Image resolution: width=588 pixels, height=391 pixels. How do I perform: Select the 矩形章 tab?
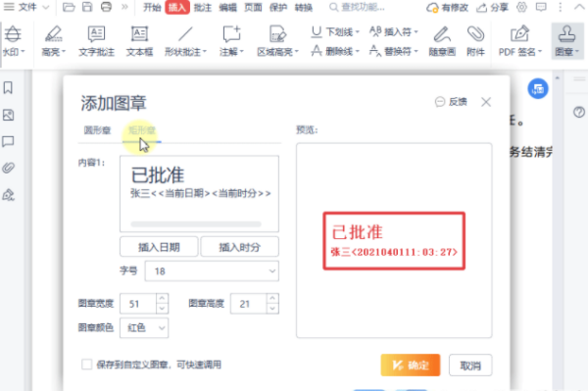pyautogui.click(x=142, y=130)
